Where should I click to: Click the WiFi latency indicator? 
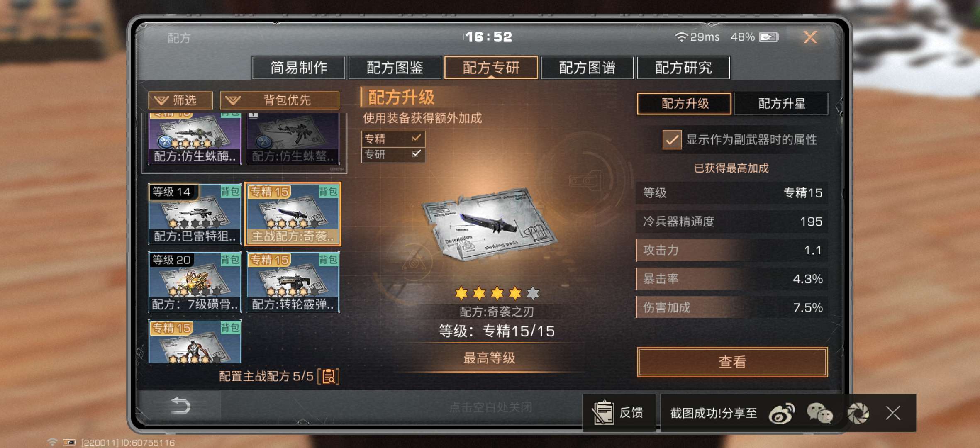pyautogui.click(x=697, y=37)
